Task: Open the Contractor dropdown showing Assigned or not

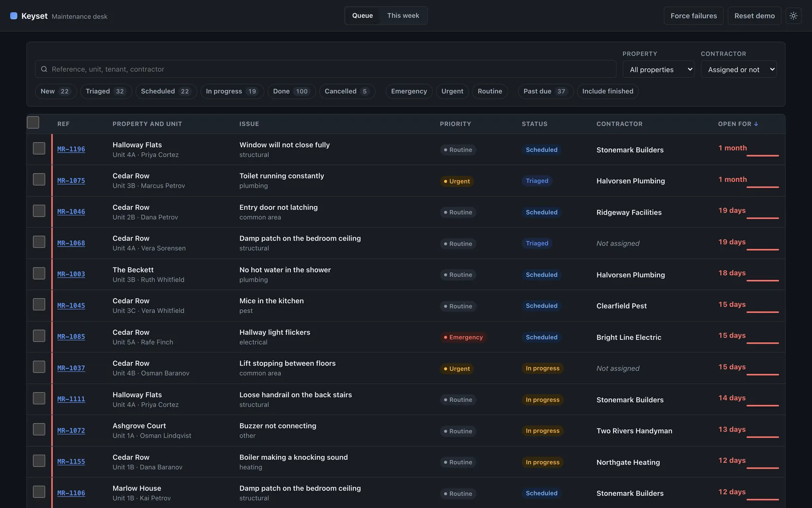Action: point(739,69)
